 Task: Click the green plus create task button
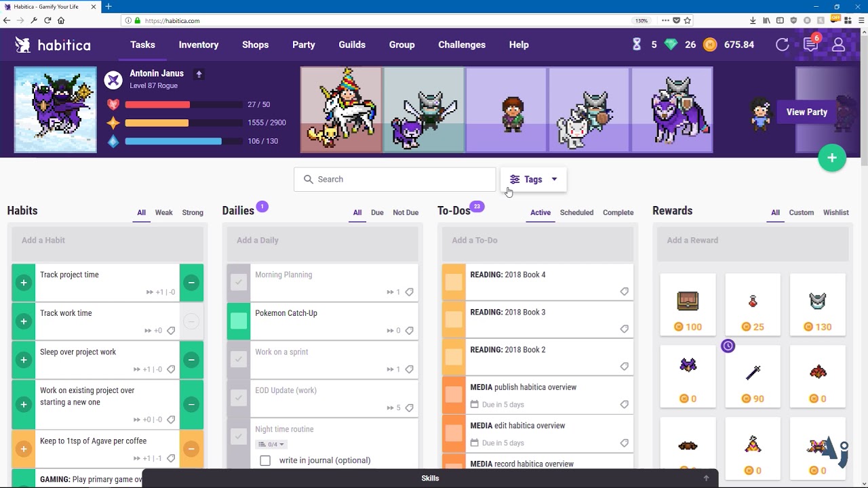click(x=832, y=159)
